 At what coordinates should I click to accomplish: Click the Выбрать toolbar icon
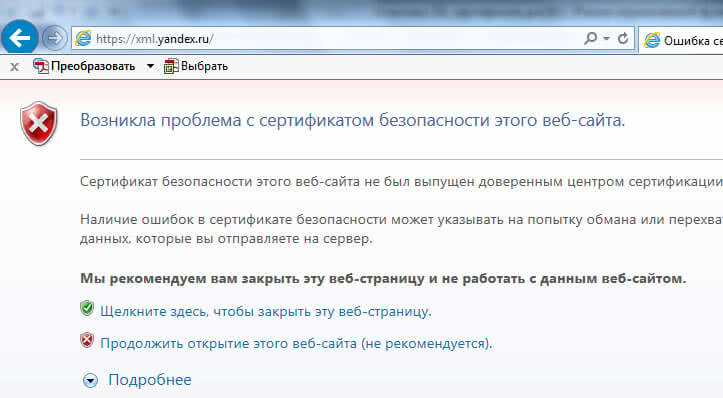[171, 66]
